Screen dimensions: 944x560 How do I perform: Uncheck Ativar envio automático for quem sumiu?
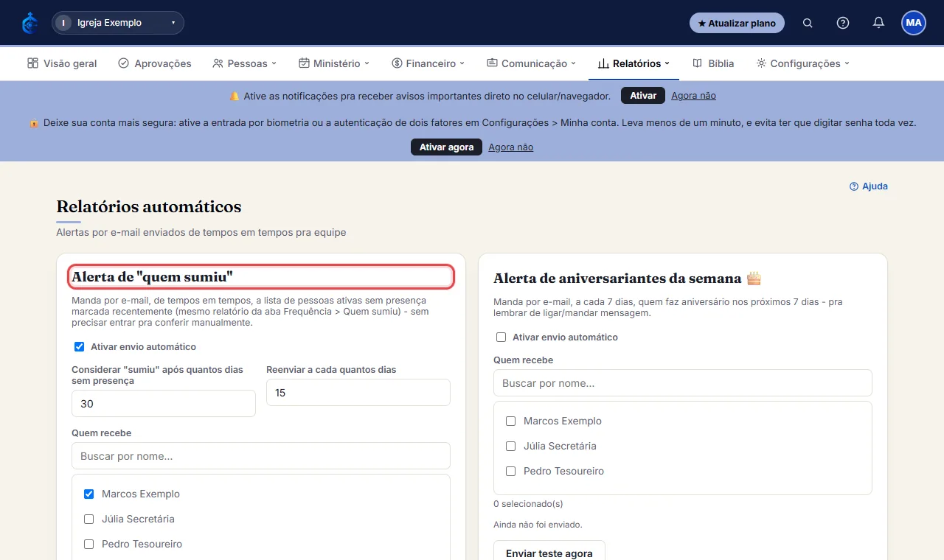click(79, 346)
